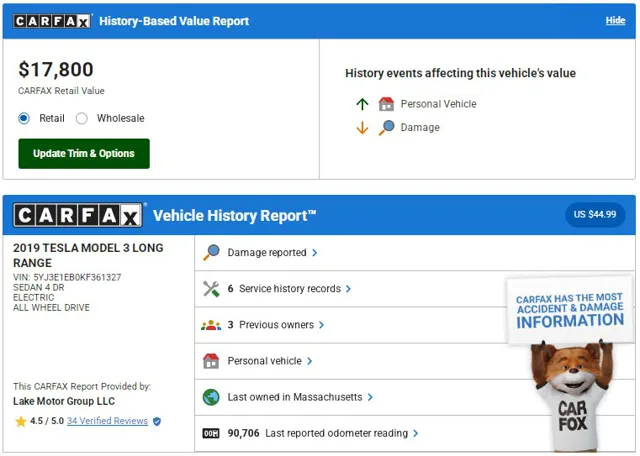This screenshot has width=640, height=456.
Task: Click the CARFAX Vehicle History Report logo
Action: [79, 215]
